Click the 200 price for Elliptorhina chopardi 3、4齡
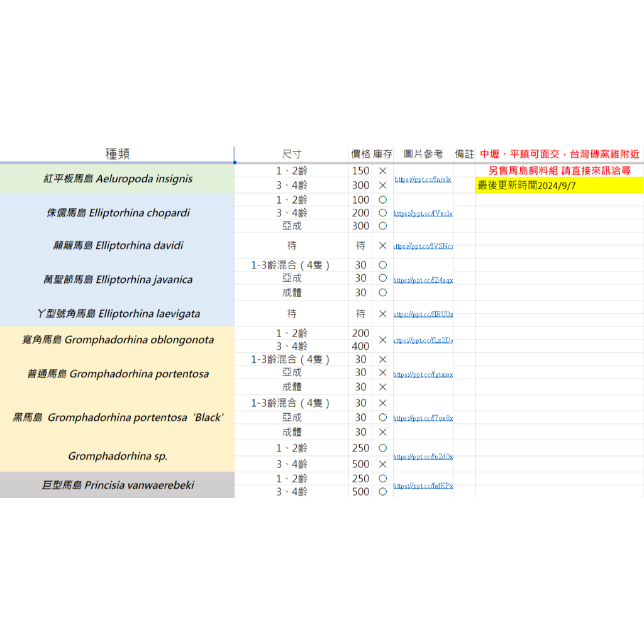Screen dimensions: 644x644 [360, 213]
